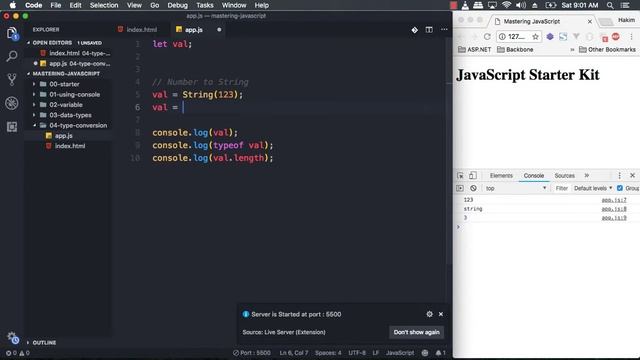Open more actions ellipsis in editor toolbar
Viewport: 640px width, 360px height.
tap(444, 30)
